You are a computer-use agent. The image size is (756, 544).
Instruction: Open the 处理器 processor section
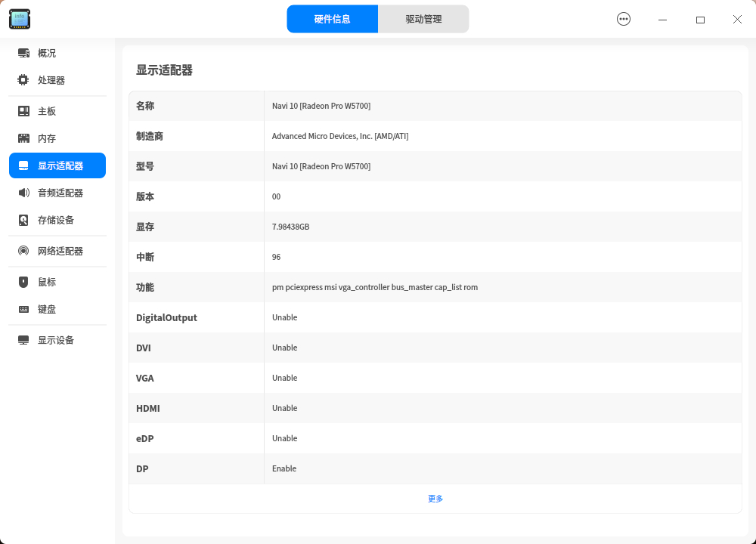[23, 80]
